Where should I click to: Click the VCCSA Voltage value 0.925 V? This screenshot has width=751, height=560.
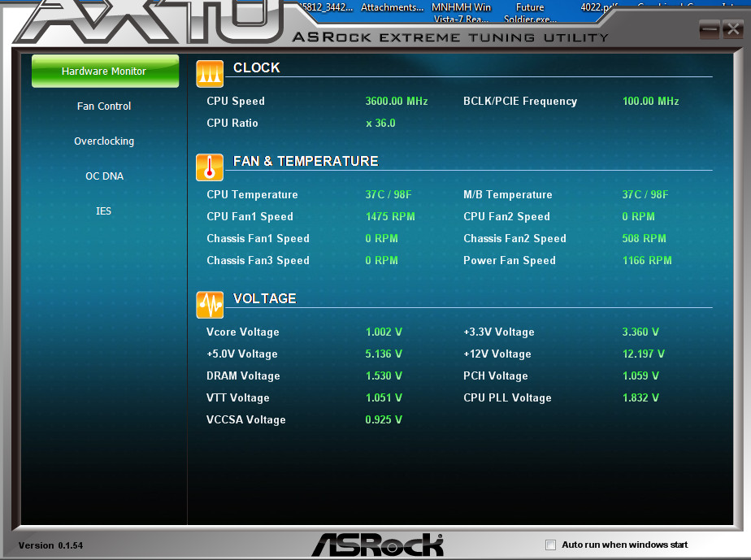tap(384, 420)
